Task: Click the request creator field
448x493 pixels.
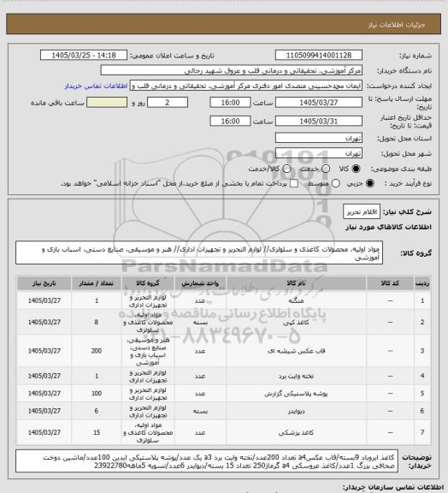Action: [246, 86]
